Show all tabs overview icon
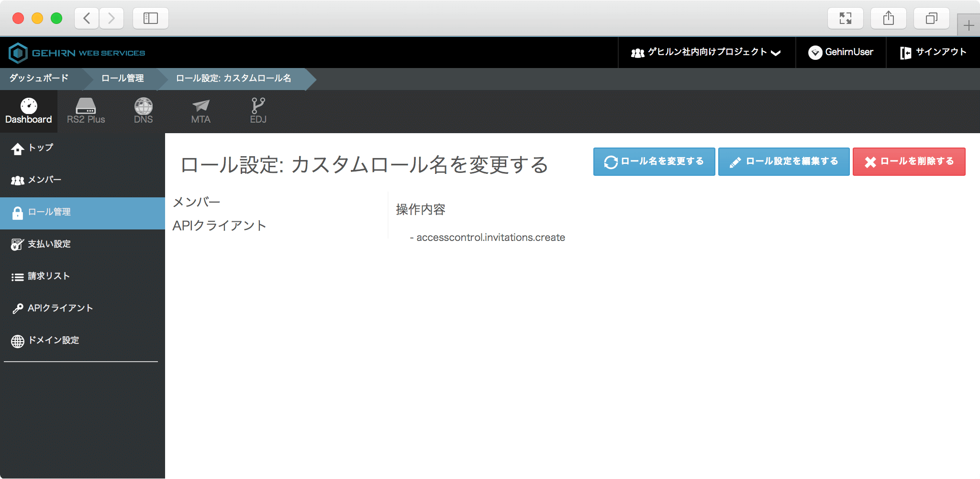Image resolution: width=980 pixels, height=479 pixels. coord(931,18)
